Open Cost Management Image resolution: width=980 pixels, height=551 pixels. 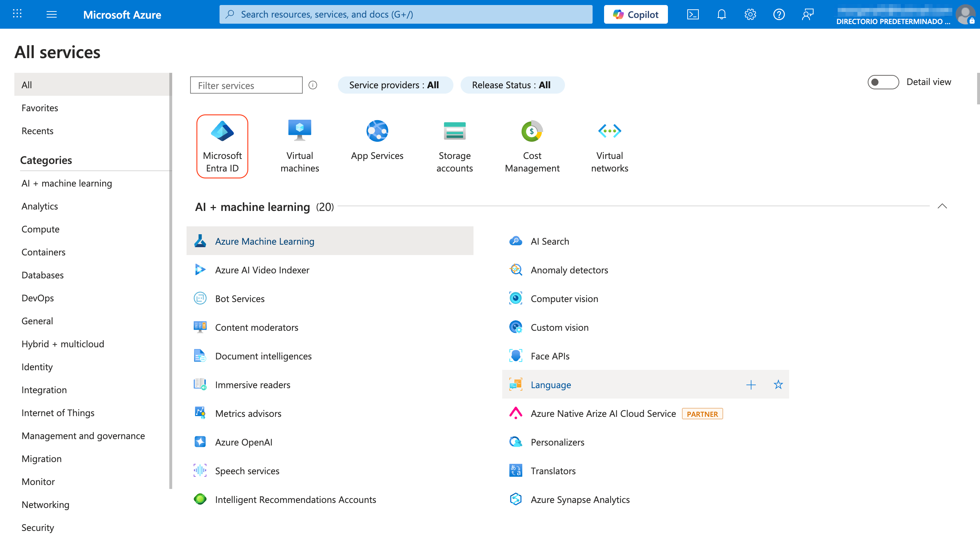(532, 146)
